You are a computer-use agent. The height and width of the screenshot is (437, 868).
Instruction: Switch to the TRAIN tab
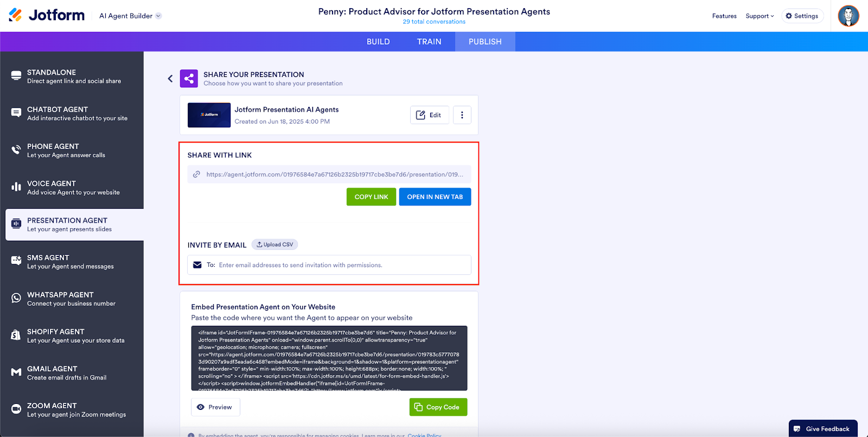[x=429, y=42]
